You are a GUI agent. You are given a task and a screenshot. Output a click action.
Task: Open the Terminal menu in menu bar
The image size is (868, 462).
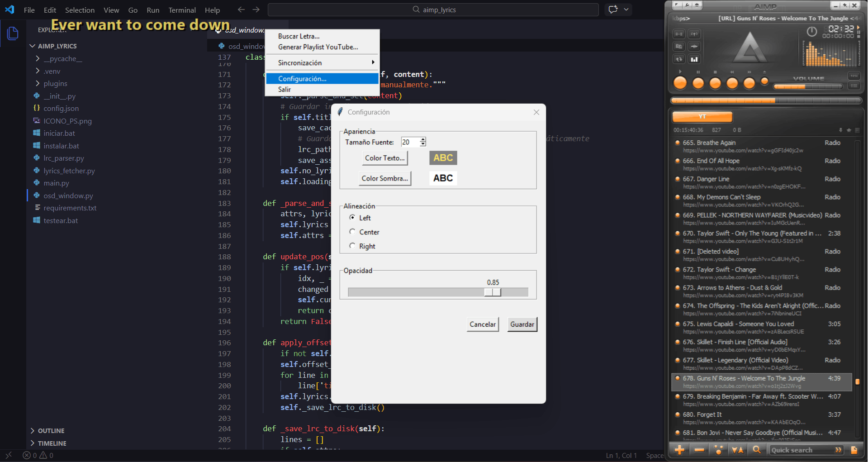pos(182,10)
